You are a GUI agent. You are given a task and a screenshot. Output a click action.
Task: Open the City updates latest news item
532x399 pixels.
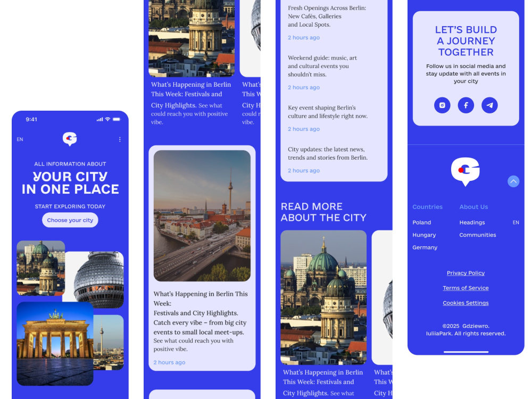click(328, 153)
